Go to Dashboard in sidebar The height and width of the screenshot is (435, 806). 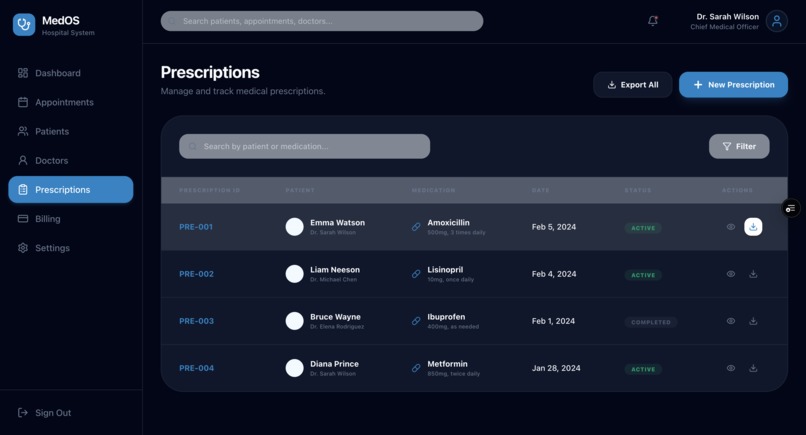70,73
